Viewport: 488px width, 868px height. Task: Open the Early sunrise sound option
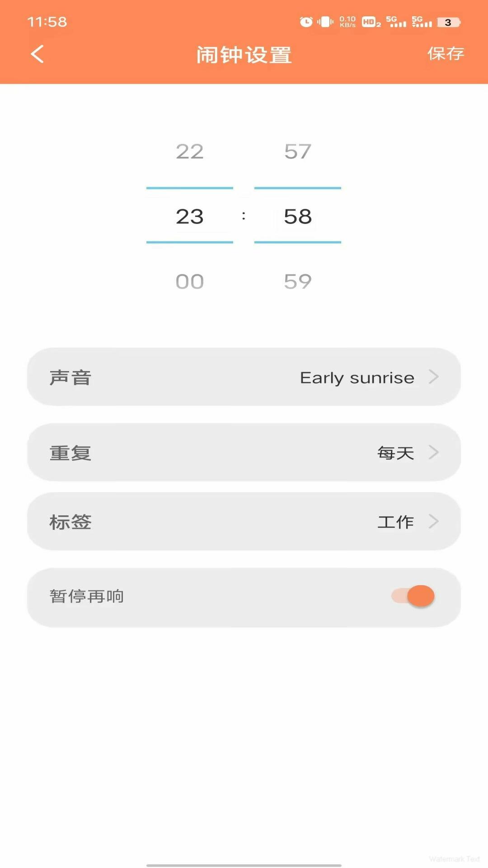[x=357, y=377]
